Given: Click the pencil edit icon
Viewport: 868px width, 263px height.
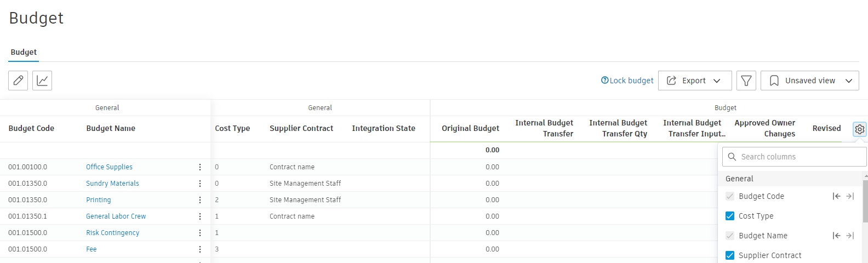Looking at the screenshot, I should 18,81.
